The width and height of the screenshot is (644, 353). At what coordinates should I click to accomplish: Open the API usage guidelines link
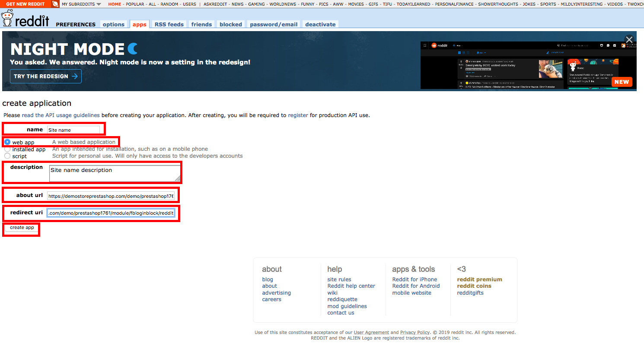pyautogui.click(x=61, y=115)
